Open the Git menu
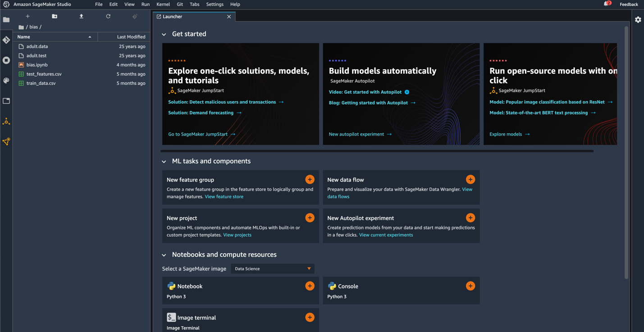 (x=180, y=5)
